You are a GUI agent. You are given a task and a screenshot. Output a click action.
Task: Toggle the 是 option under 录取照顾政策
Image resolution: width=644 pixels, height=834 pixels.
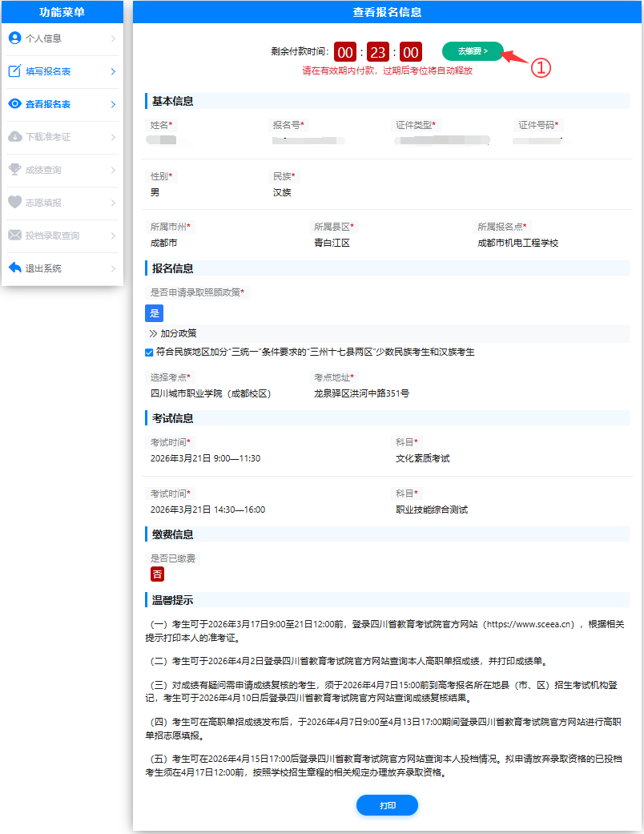153,313
